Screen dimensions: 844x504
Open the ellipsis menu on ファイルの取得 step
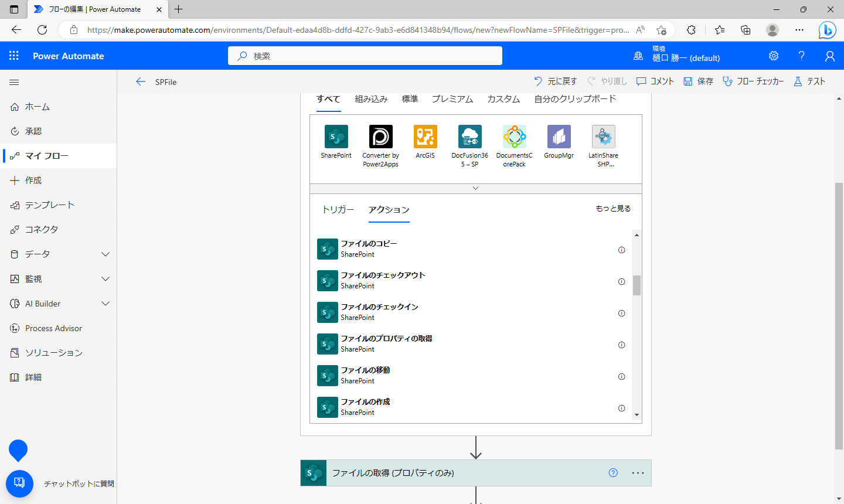638,473
